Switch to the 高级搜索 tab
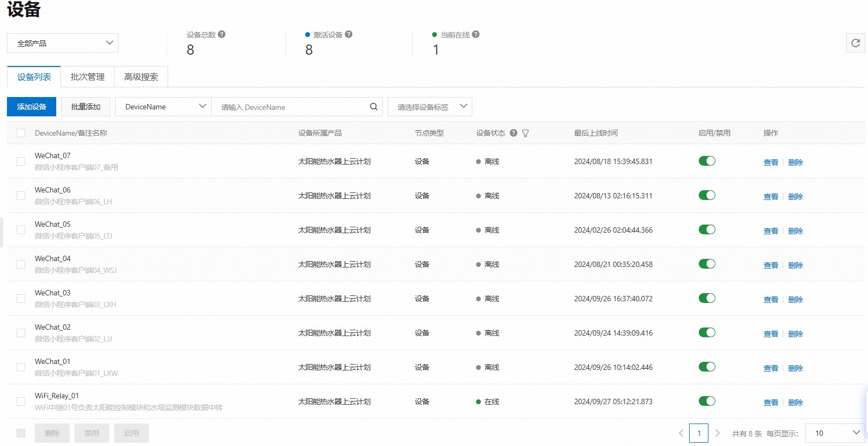Screen dimensions: 868x446 pos(141,77)
